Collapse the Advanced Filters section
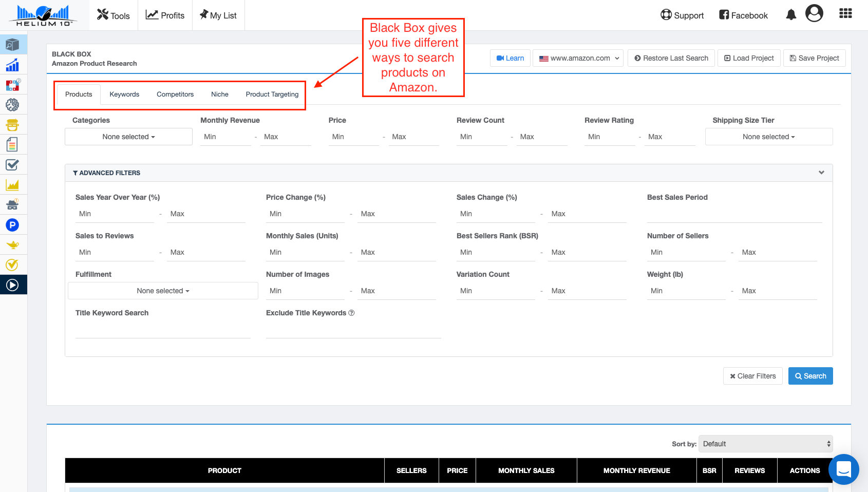Screen dimensions: 868x492 [821, 173]
